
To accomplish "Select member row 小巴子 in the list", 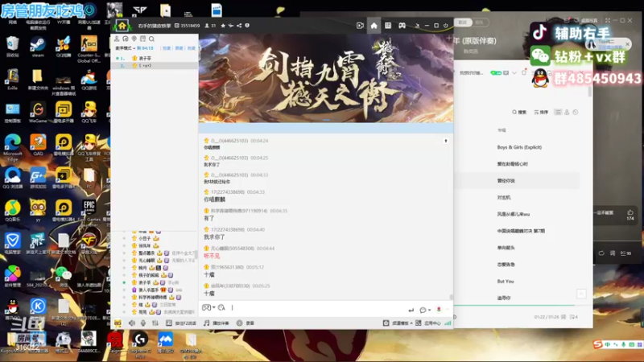I will click(155, 238).
